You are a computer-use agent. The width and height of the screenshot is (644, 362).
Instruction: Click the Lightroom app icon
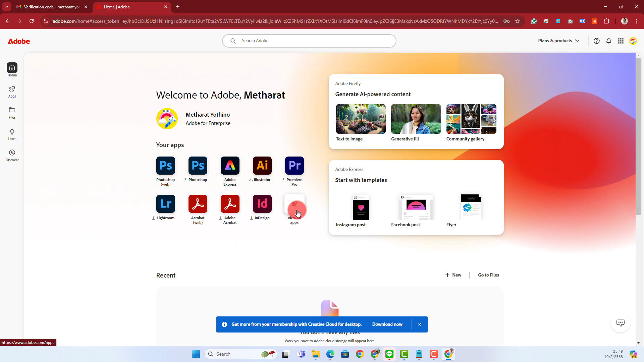(166, 204)
